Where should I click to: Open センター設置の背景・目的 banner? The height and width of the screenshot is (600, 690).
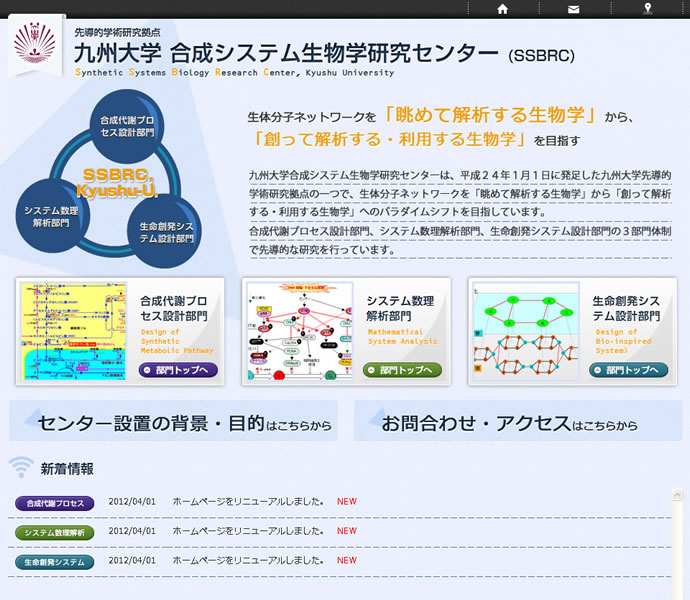[x=173, y=421]
